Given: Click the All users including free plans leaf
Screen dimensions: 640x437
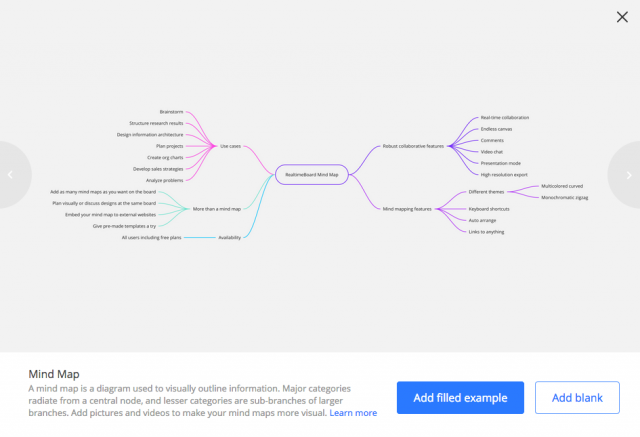Looking at the screenshot, I should pyautogui.click(x=151, y=237).
